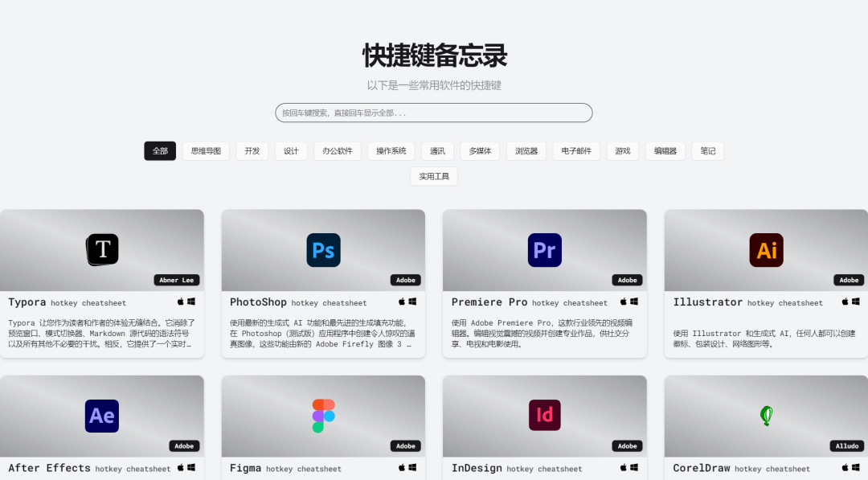Open the After Effects Ae icon
This screenshot has height=480, width=868.
(102, 416)
